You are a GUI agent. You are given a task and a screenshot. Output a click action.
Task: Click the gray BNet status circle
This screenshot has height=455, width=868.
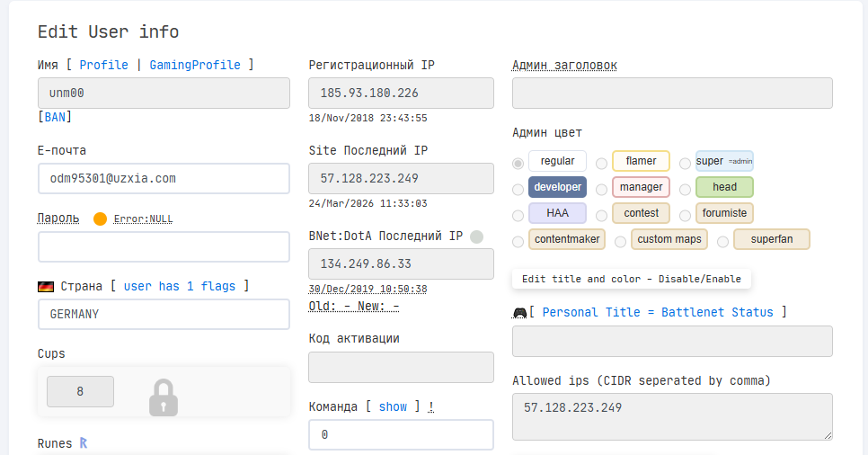[x=476, y=236]
